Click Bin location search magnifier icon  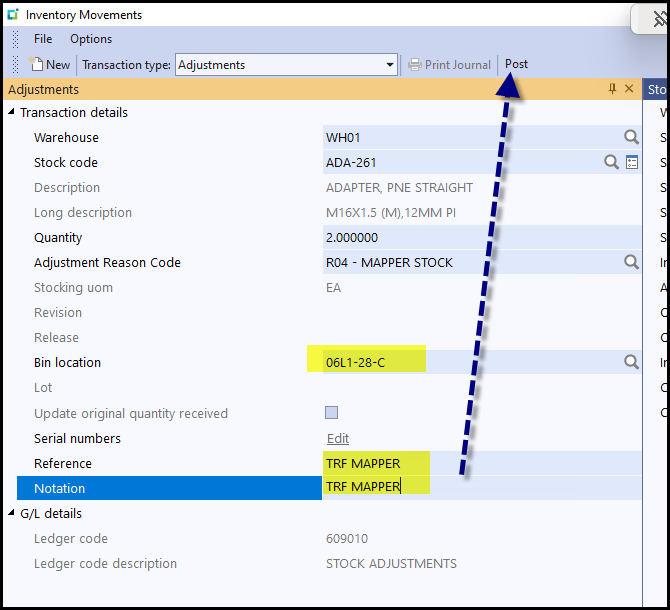[631, 362]
